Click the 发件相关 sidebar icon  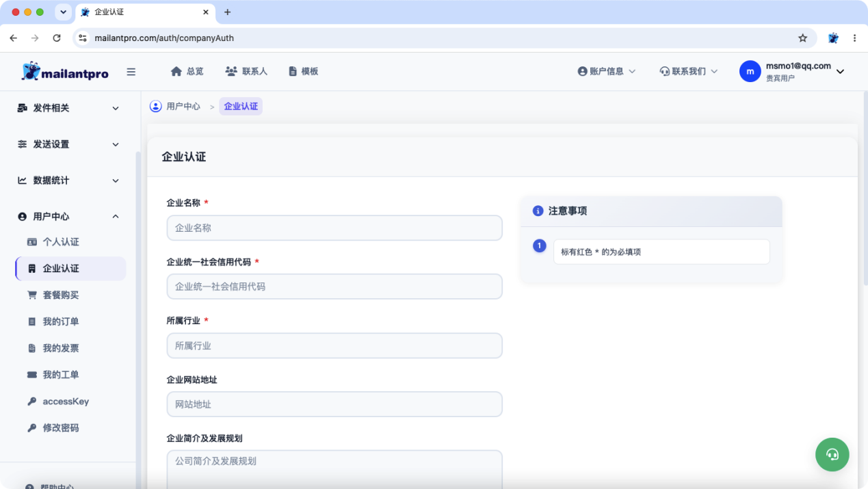point(23,108)
